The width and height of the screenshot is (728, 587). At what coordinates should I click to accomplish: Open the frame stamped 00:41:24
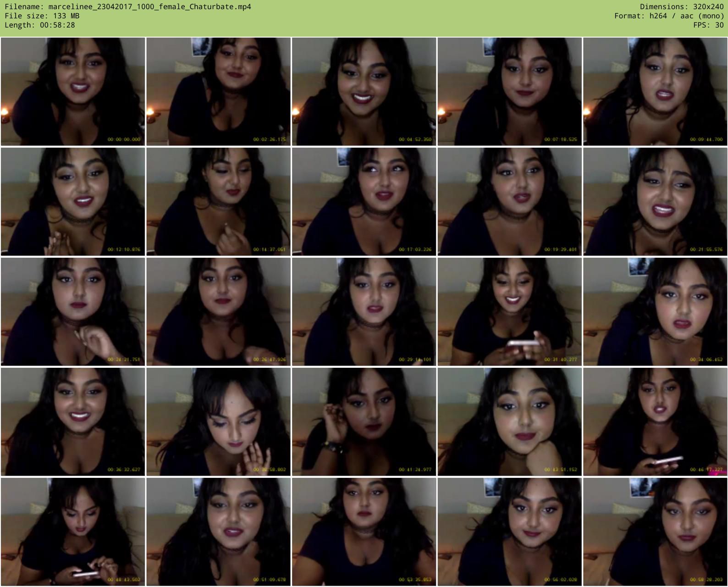pyautogui.click(x=364, y=422)
